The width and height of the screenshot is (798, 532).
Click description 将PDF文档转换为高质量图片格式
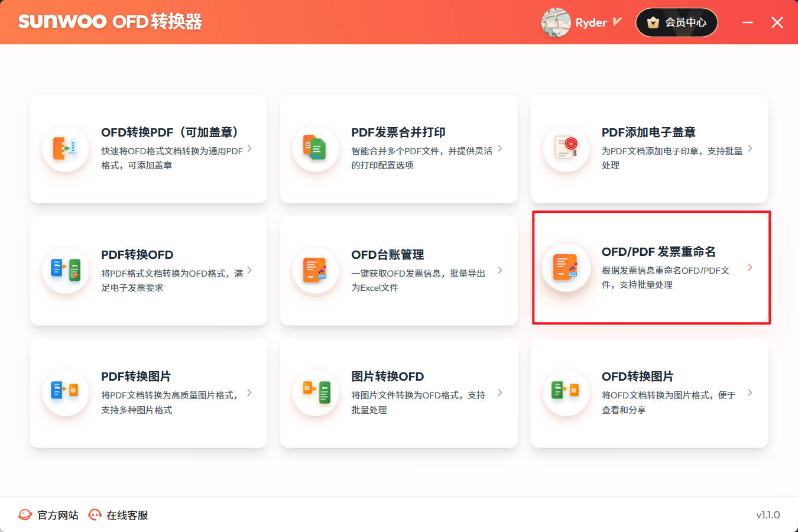coord(169,403)
